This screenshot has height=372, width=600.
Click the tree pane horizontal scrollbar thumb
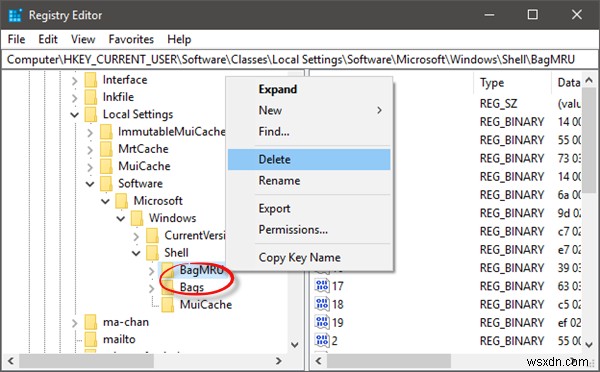[86, 361]
